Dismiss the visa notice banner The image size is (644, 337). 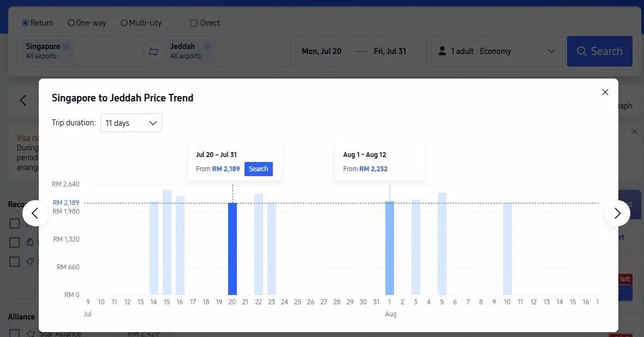(x=634, y=132)
